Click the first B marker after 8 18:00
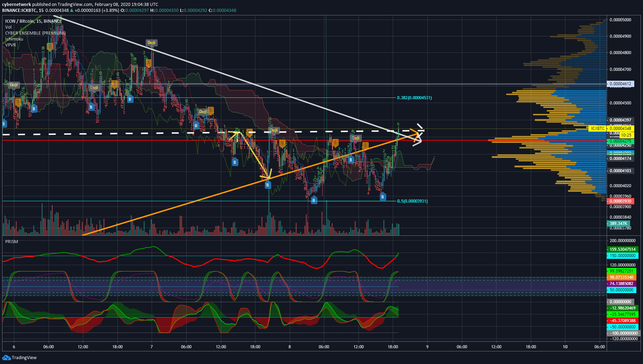This screenshot has width=643, height=364. [x=383, y=197]
